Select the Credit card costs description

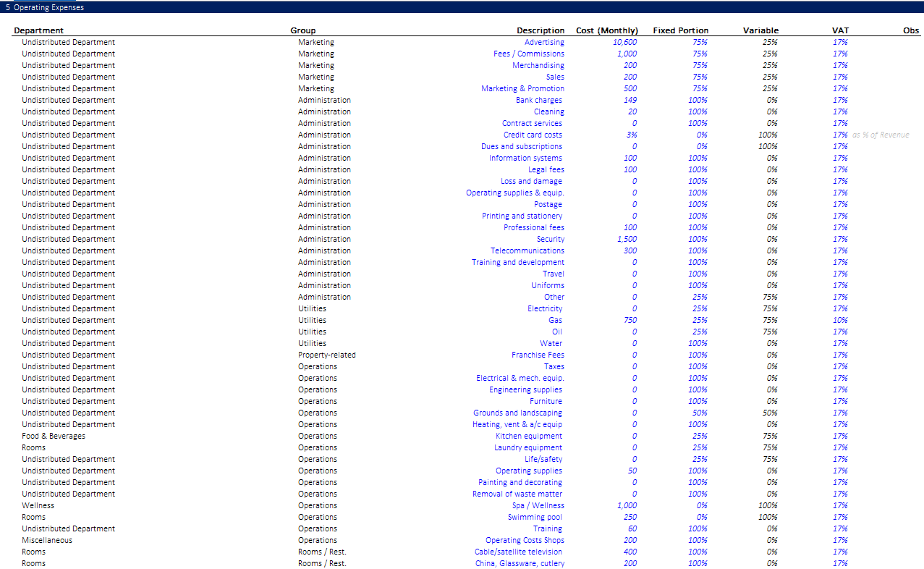[x=533, y=135]
